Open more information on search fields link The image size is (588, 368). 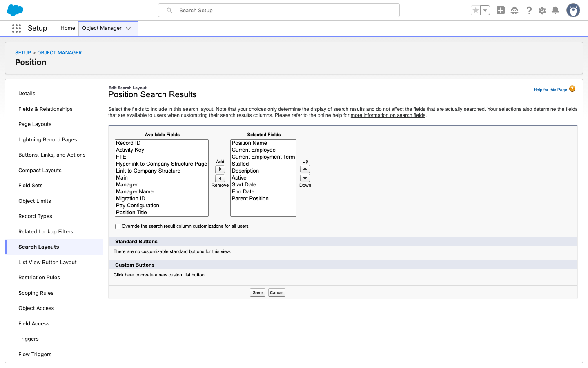tap(388, 115)
